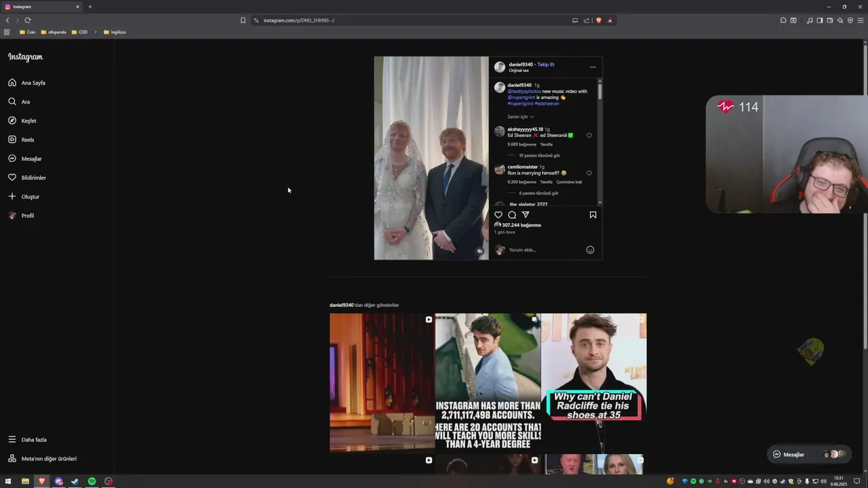The width and height of the screenshot is (868, 488).
Task: Unmute the video with speaker icon
Action: pos(479,251)
